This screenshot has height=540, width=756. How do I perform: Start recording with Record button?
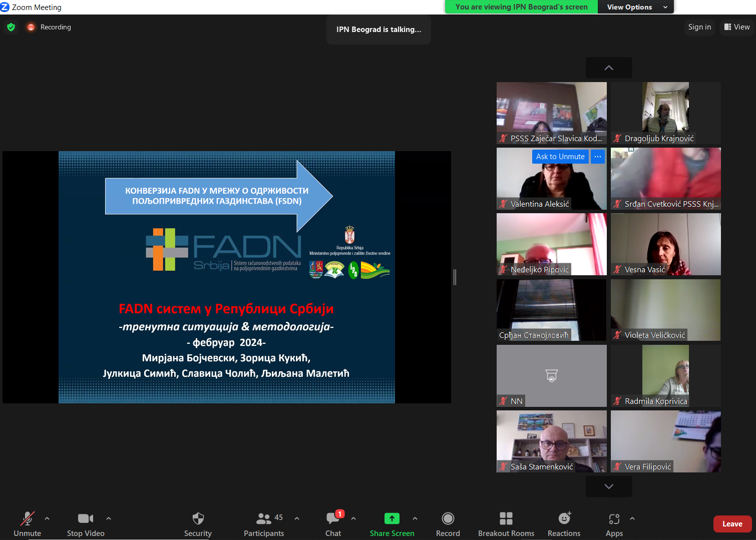[x=448, y=524]
